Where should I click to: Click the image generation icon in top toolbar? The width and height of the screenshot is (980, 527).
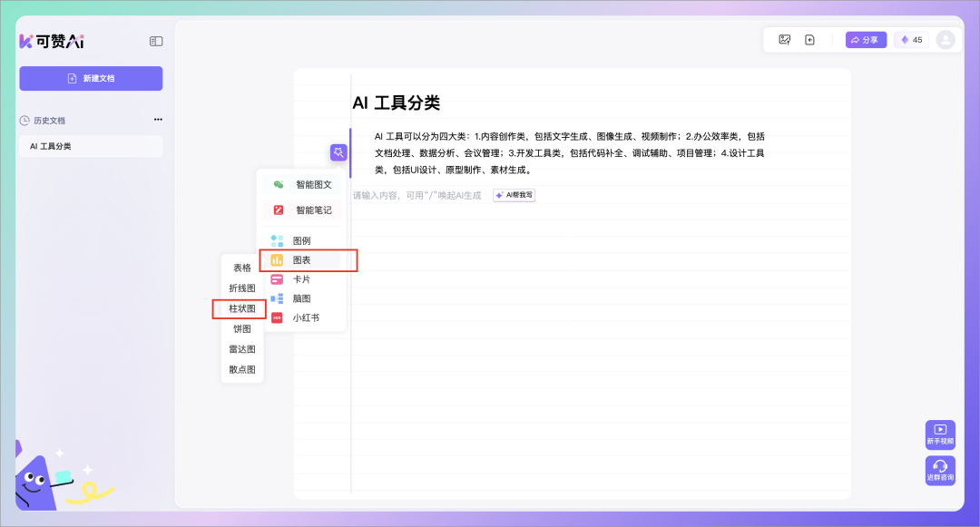(x=784, y=40)
